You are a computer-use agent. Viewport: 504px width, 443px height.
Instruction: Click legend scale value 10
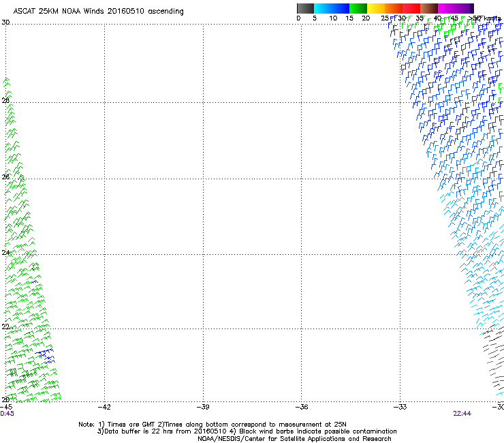(x=333, y=18)
